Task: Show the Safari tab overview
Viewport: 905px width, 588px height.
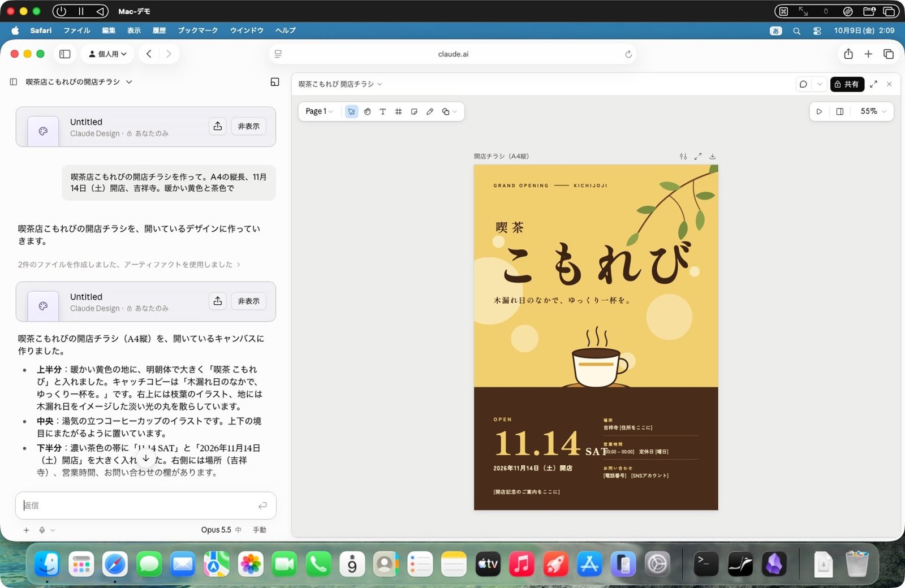Action: 889,54
